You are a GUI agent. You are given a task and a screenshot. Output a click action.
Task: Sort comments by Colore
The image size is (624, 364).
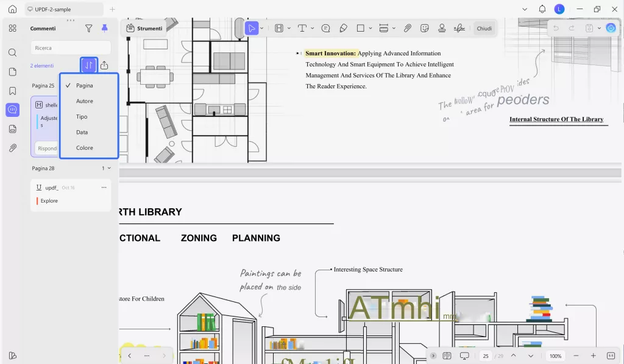coord(89,147)
